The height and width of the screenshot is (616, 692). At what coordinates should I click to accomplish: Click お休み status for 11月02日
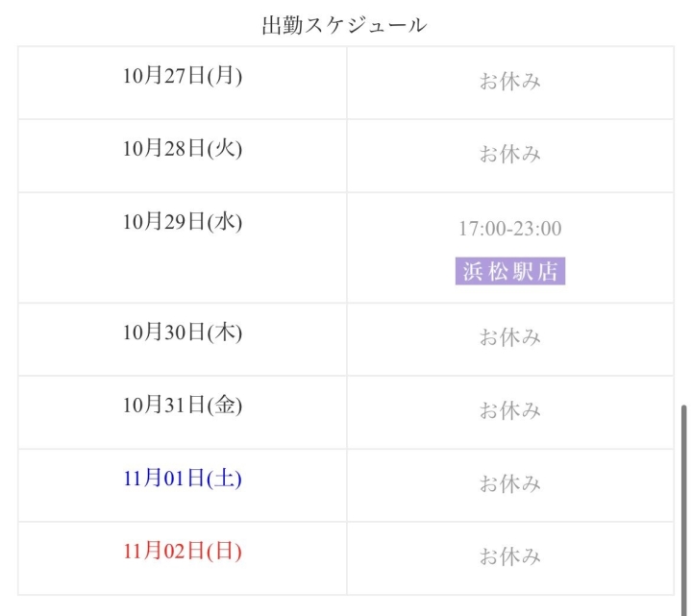510,557
